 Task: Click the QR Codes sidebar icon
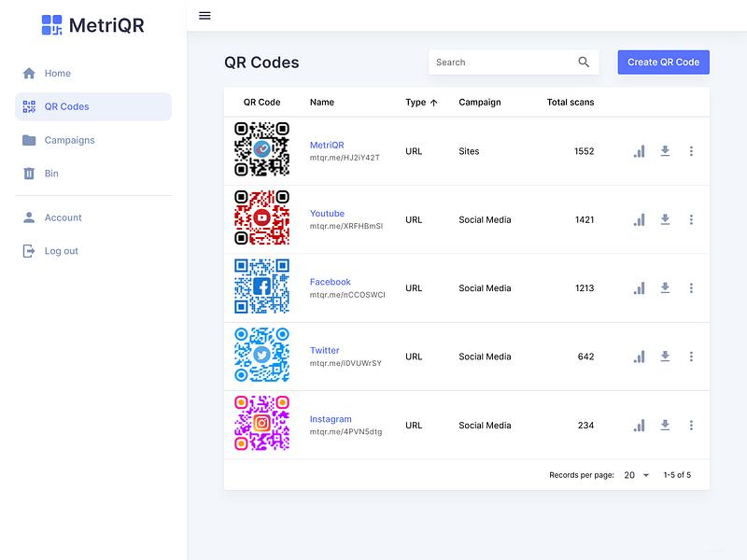pos(29,106)
